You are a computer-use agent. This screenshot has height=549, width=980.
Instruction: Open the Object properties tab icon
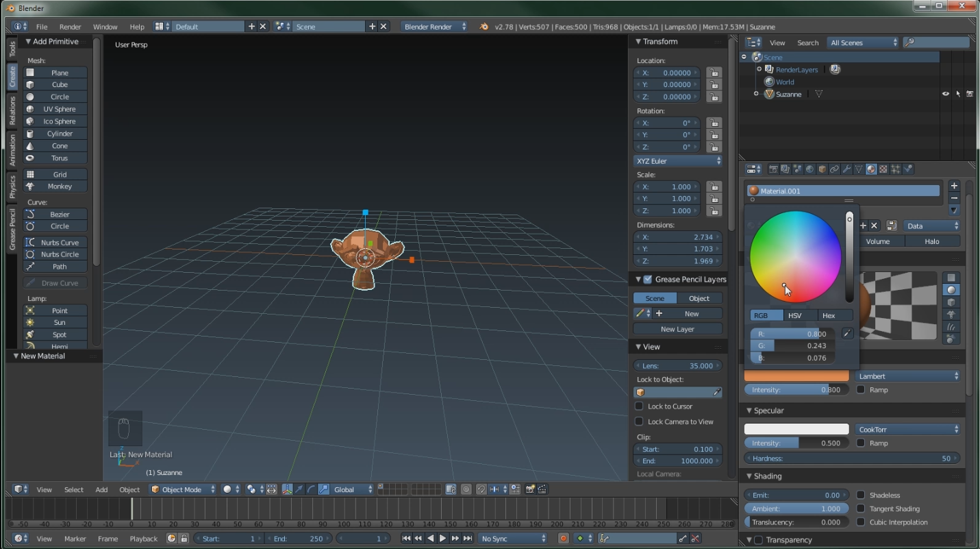(822, 169)
